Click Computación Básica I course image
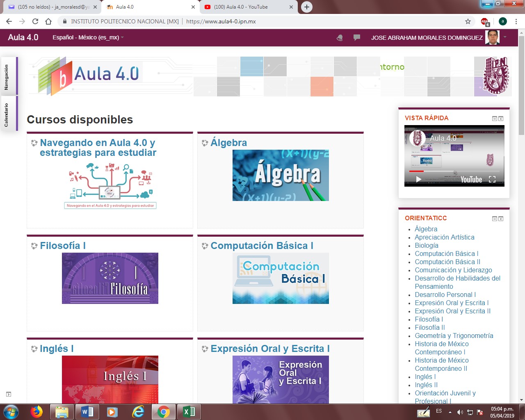The width and height of the screenshot is (525, 420). click(281, 278)
